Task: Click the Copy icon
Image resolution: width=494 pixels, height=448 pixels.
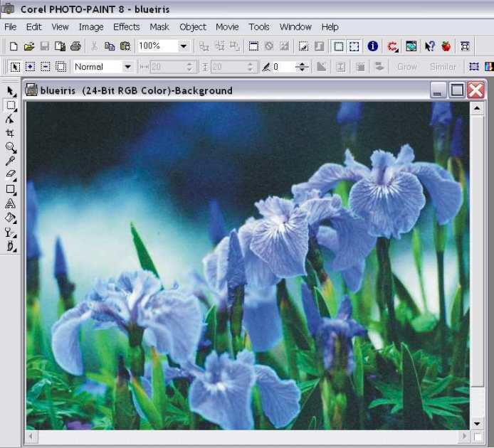Action: 110,46
